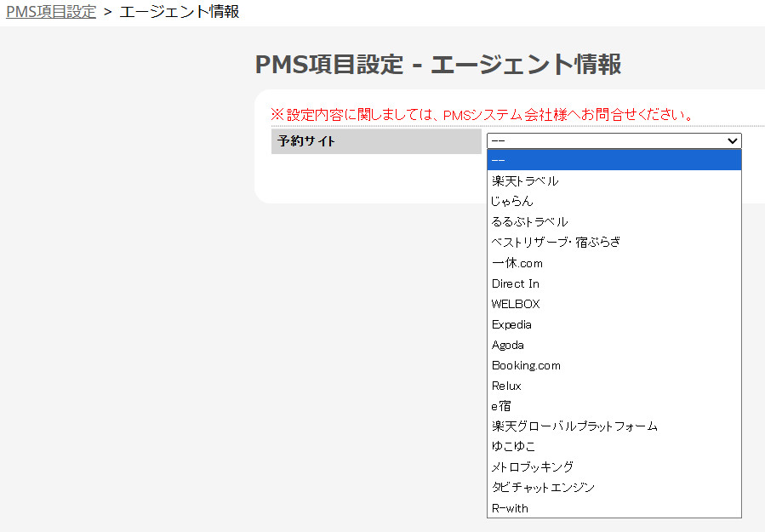Collapse the 予約サイト dropdown box
The height and width of the screenshot is (532, 765).
(x=614, y=140)
